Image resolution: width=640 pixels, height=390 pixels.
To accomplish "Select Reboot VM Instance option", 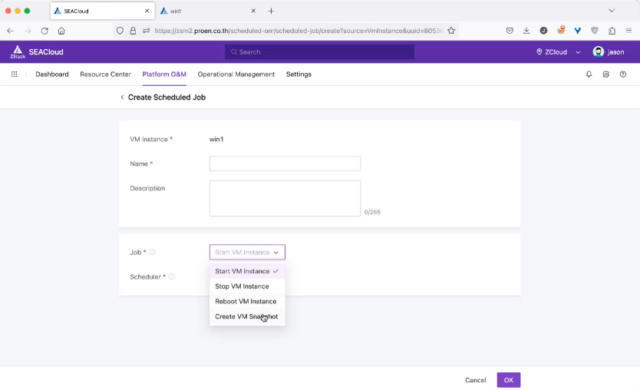I will 247,301.
